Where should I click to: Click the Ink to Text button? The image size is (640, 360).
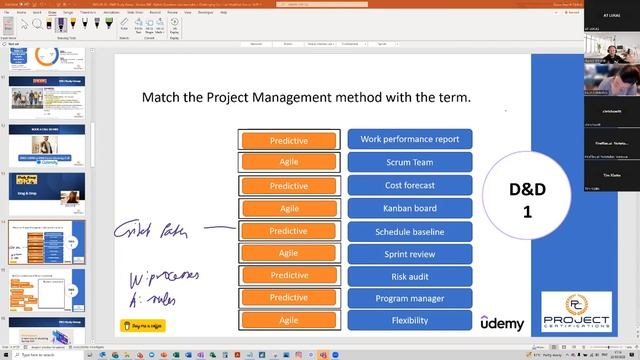click(138, 26)
